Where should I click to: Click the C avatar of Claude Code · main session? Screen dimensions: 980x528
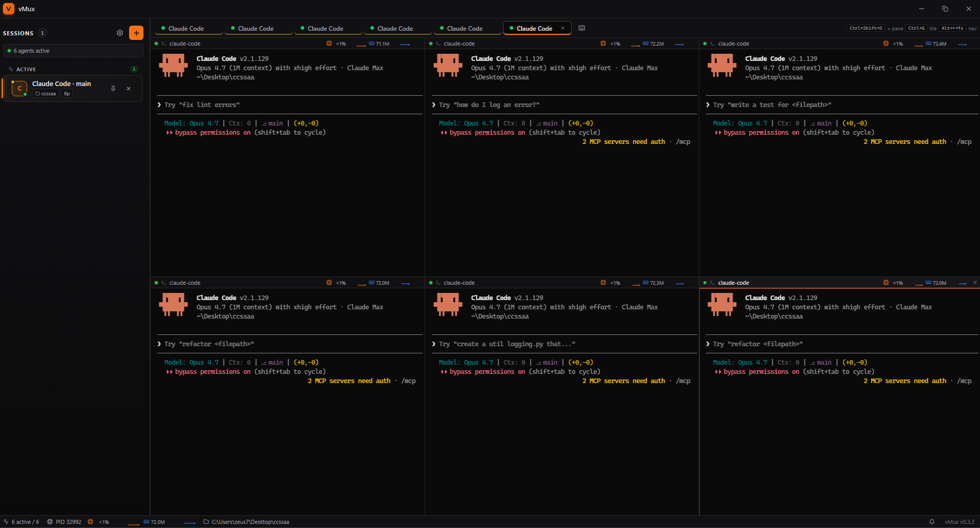point(19,88)
